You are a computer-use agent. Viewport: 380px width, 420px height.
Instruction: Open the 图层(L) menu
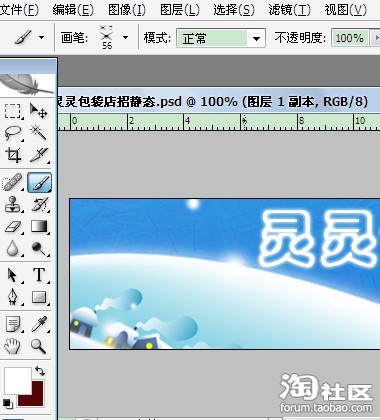click(x=180, y=10)
